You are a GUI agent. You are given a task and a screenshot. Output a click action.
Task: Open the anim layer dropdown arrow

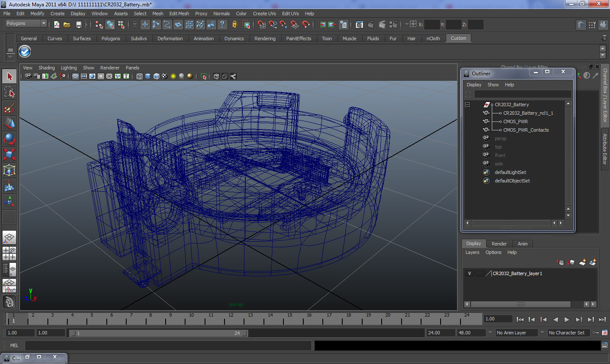[x=490, y=333]
